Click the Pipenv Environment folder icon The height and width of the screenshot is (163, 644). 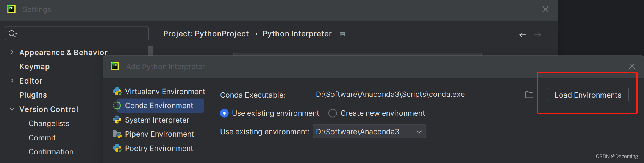coord(117,134)
